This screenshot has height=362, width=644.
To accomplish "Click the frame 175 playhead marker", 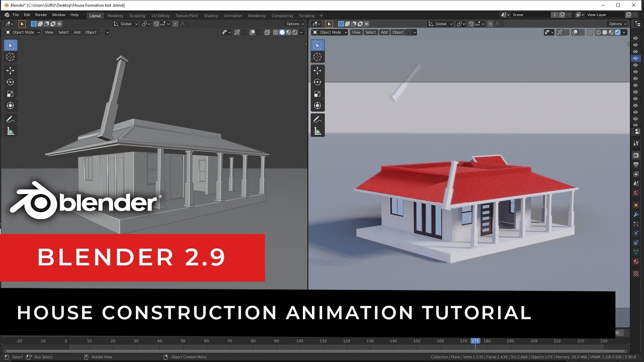I will point(475,341).
